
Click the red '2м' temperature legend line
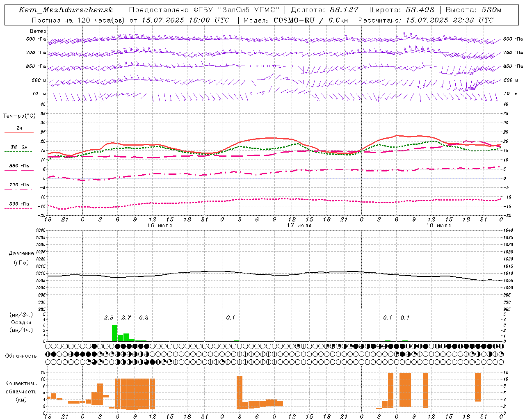click(19, 132)
